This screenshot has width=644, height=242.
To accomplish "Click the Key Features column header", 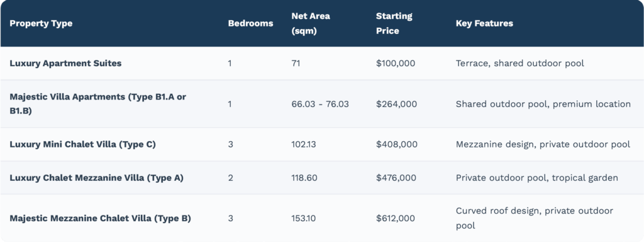I will pyautogui.click(x=484, y=23).
